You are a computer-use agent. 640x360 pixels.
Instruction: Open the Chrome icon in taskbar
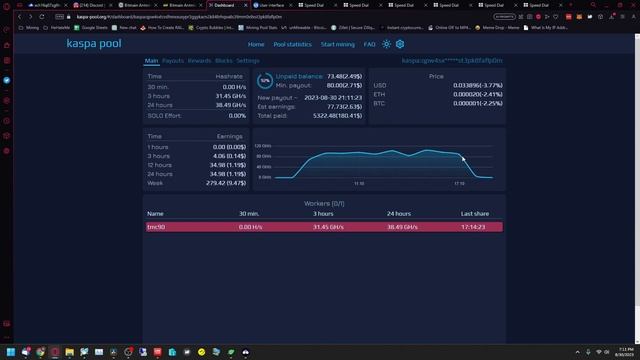point(40,352)
